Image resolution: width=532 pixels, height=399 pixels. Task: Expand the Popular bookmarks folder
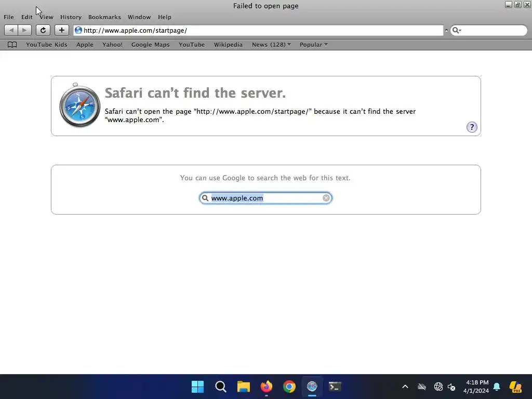coord(313,45)
